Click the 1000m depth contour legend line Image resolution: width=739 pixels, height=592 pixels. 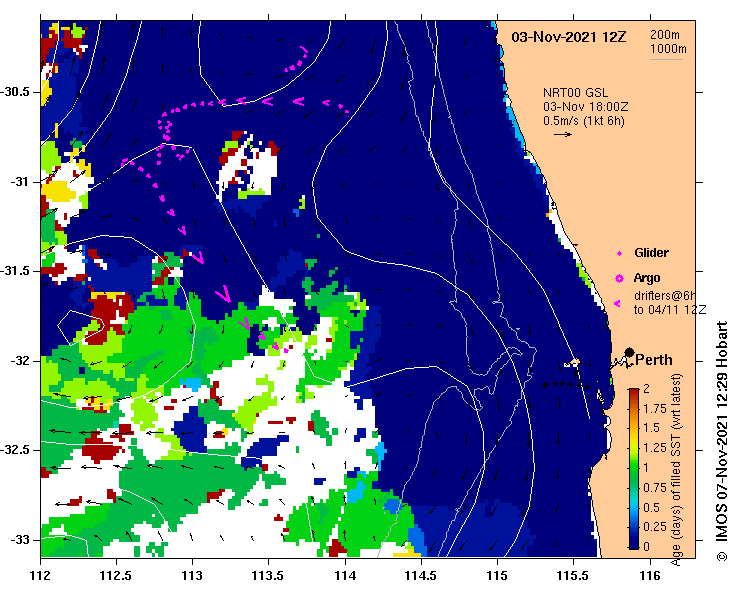coord(666,59)
